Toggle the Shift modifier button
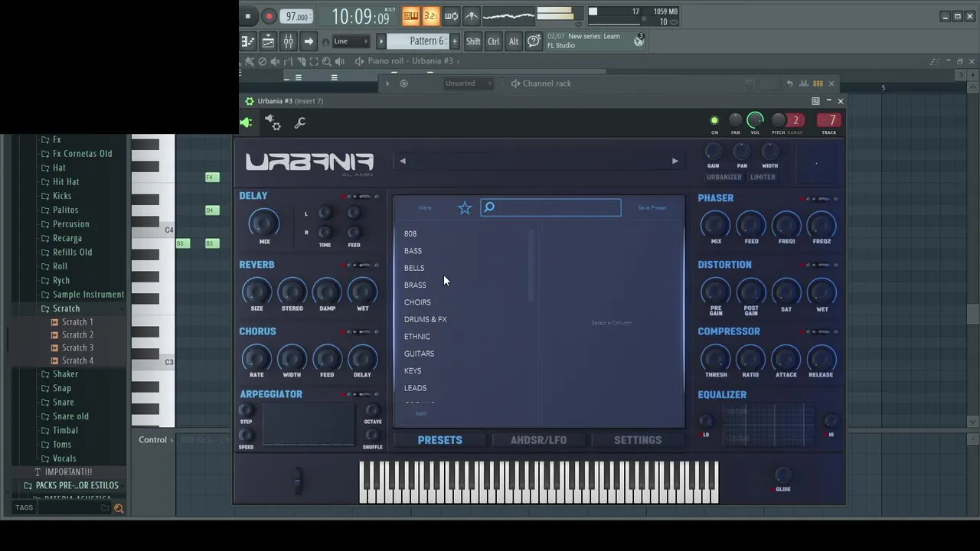The width and height of the screenshot is (980, 551). tap(473, 41)
